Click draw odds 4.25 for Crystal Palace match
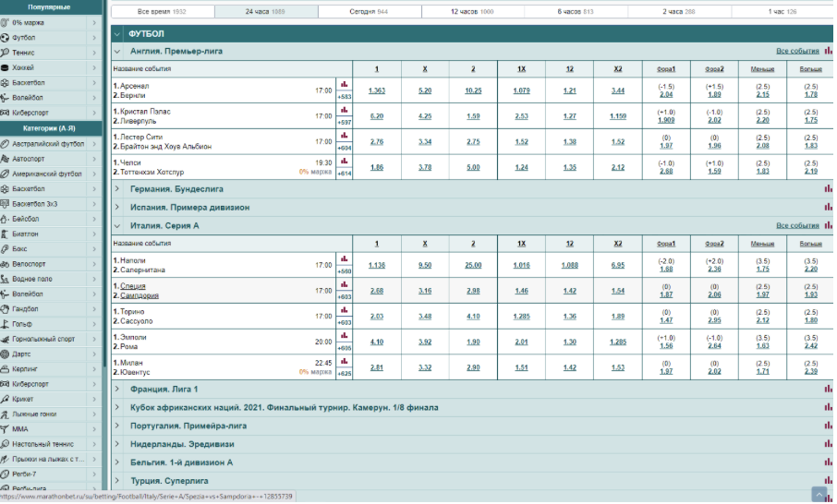 click(425, 116)
